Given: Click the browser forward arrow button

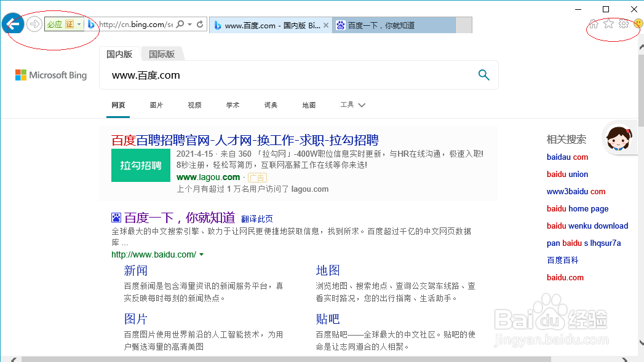Looking at the screenshot, I should pyautogui.click(x=34, y=25).
